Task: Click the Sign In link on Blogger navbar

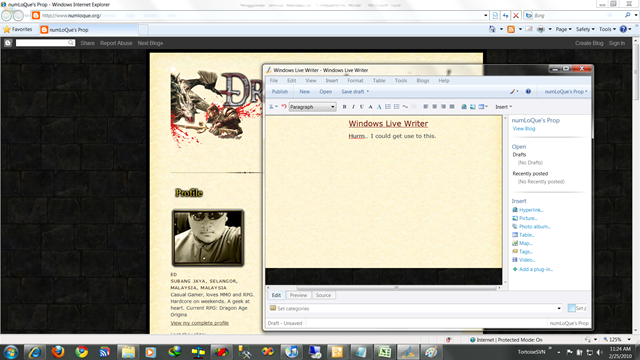Action: coord(617,43)
